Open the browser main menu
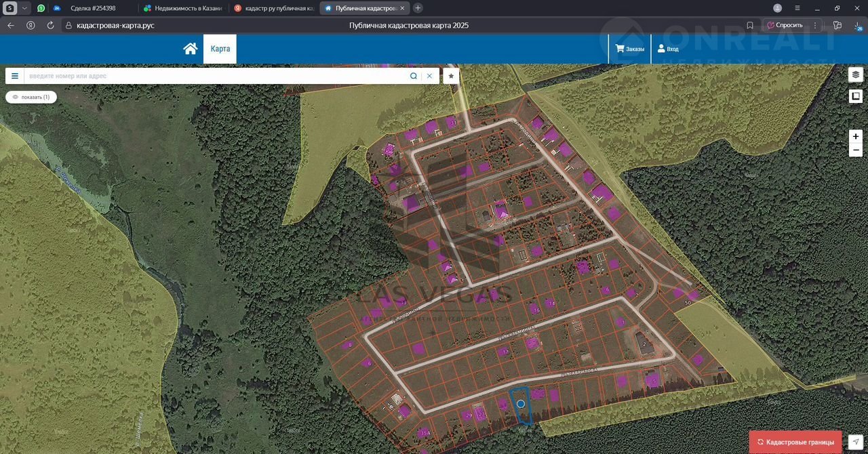The height and width of the screenshot is (454, 868). tap(797, 8)
